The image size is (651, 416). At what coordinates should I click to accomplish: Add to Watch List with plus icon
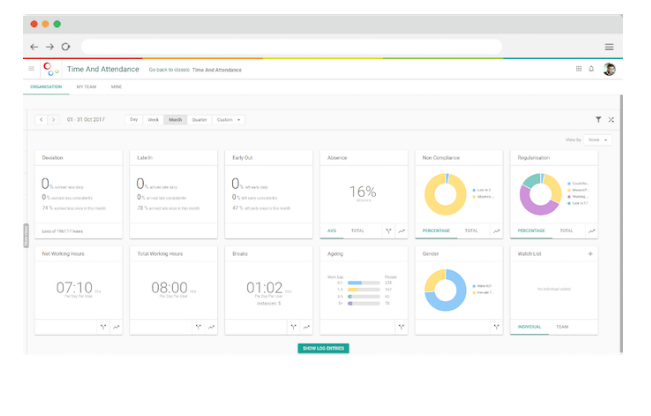click(590, 254)
